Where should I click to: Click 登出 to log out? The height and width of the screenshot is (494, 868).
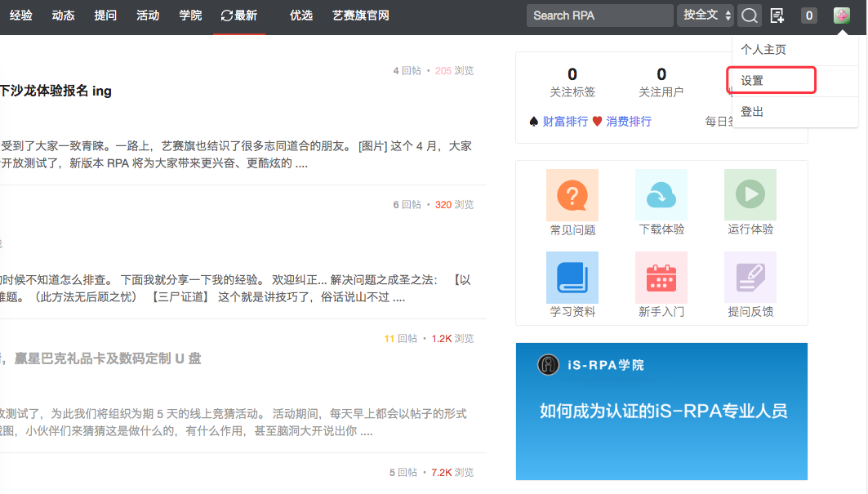pyautogui.click(x=753, y=111)
